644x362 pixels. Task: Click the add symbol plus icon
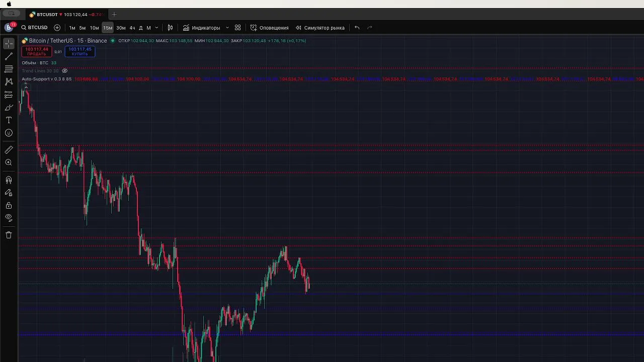click(x=57, y=28)
